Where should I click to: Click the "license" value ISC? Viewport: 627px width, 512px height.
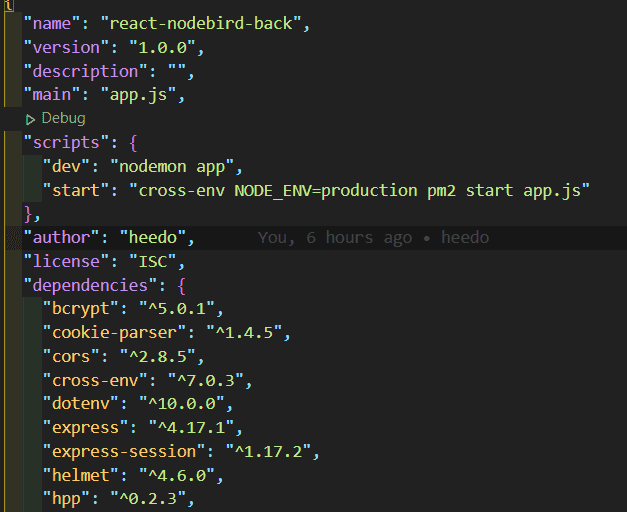click(x=152, y=262)
